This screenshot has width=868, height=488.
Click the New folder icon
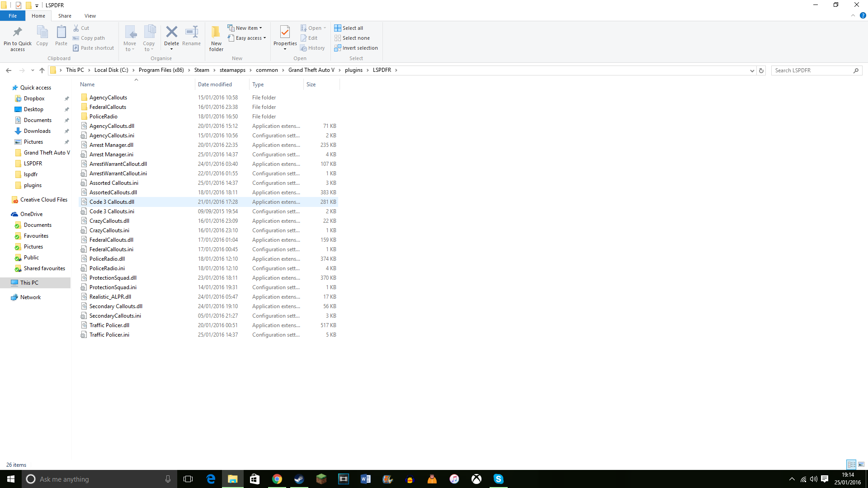click(x=216, y=33)
